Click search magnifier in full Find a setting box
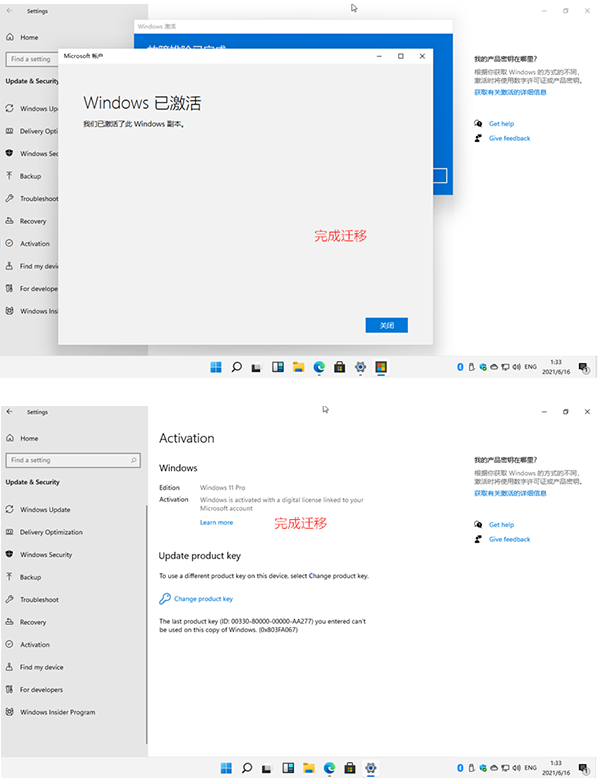Image resolution: width=601 pixels, height=781 pixels. (133, 460)
